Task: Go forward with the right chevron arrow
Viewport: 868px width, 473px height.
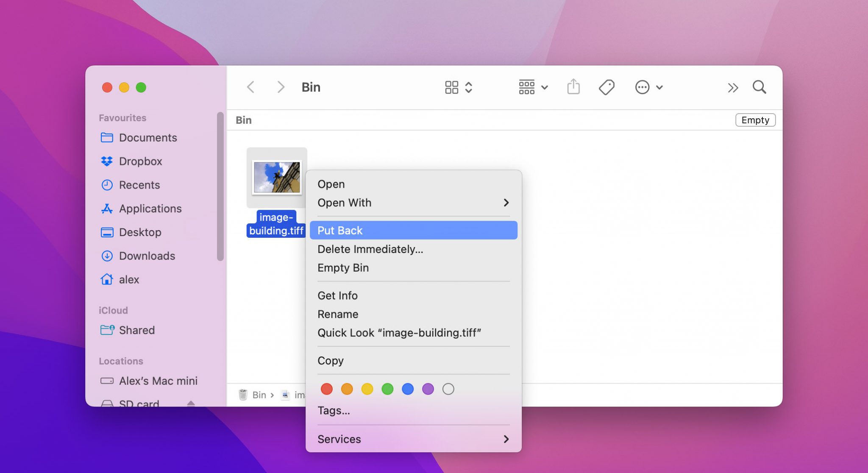Action: [281, 87]
